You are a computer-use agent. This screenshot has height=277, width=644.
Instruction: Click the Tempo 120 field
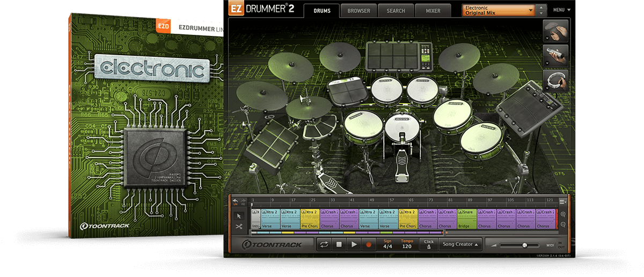click(407, 244)
